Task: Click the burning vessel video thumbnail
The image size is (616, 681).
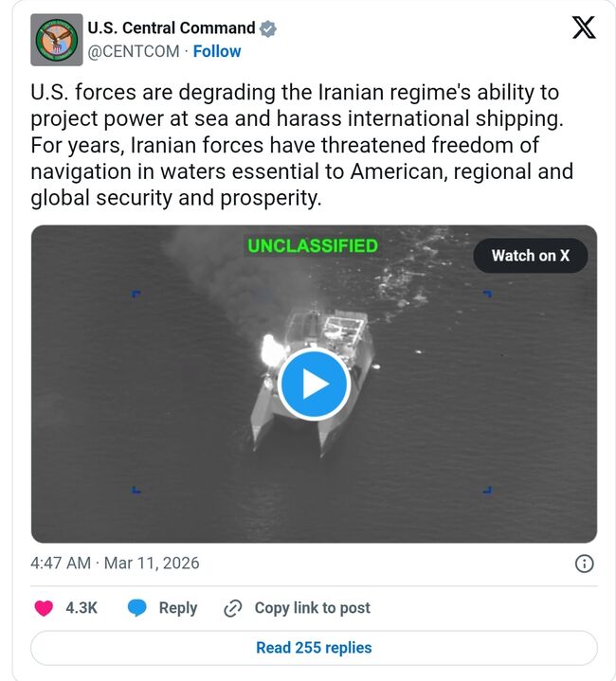Action: coord(314,384)
